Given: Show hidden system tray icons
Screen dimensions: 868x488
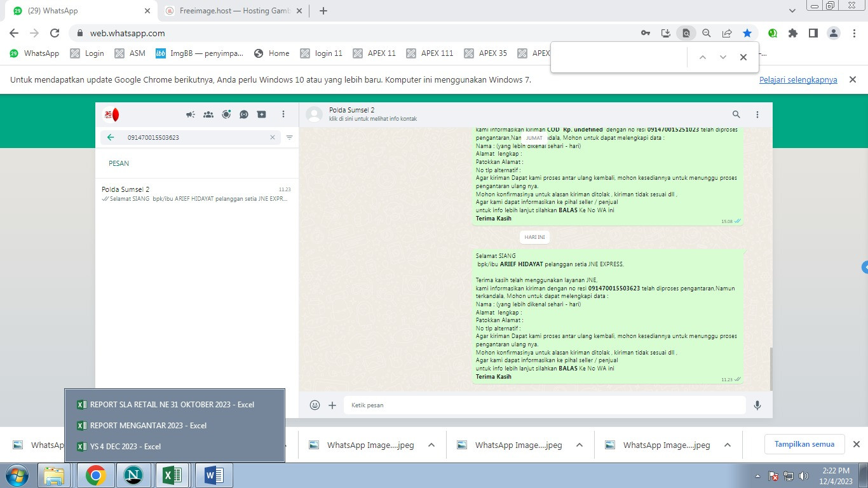Looking at the screenshot, I should (757, 475).
